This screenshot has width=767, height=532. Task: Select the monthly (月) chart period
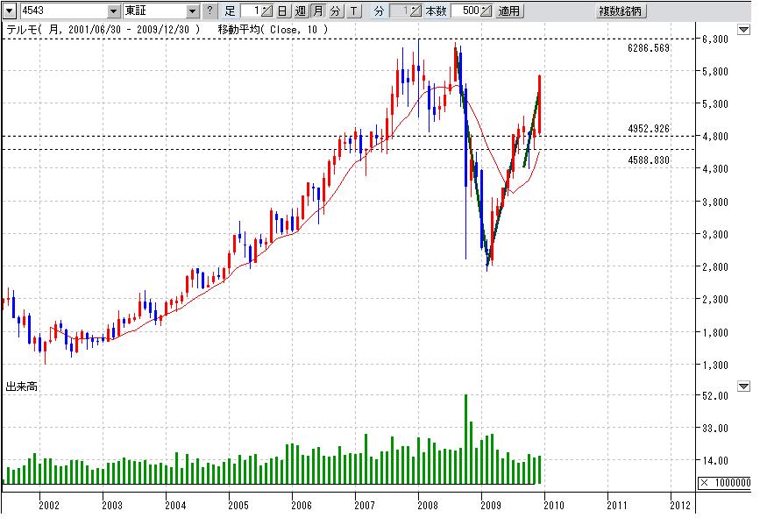click(x=318, y=11)
